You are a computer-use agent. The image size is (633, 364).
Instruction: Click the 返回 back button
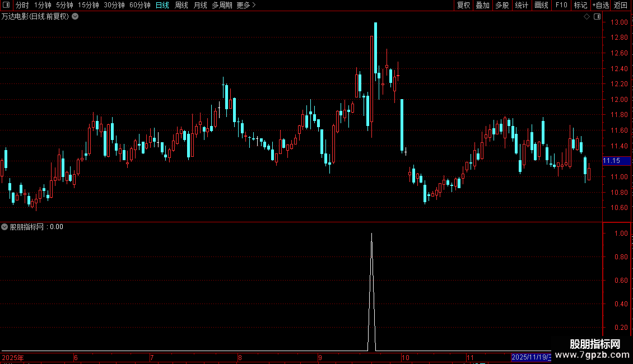coord(621,5)
